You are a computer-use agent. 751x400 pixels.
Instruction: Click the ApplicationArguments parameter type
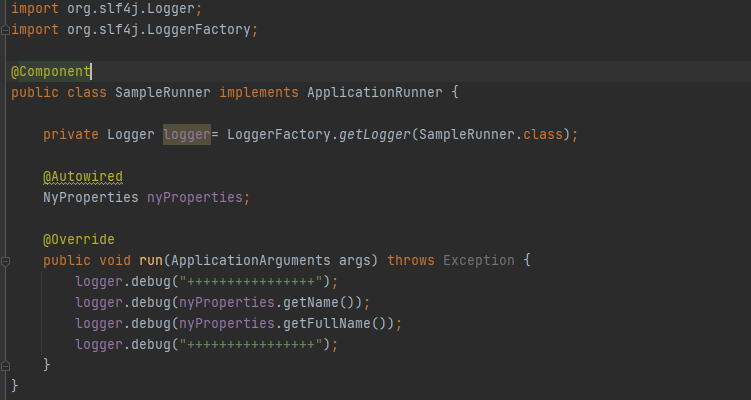(x=250, y=261)
